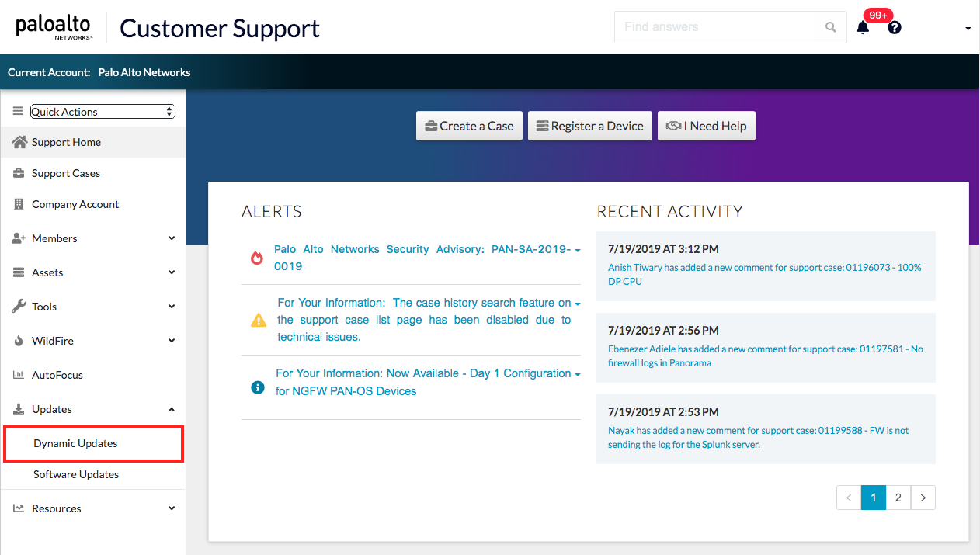Click the 99+ notification badge
Image resolution: width=980 pixels, height=555 pixels.
[878, 16]
